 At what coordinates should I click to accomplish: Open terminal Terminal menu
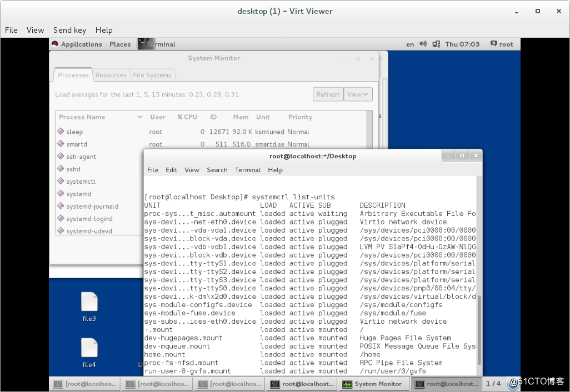[x=248, y=170]
